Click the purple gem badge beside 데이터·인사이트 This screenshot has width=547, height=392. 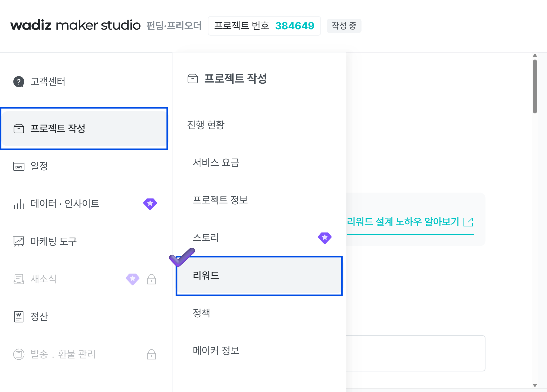point(150,204)
